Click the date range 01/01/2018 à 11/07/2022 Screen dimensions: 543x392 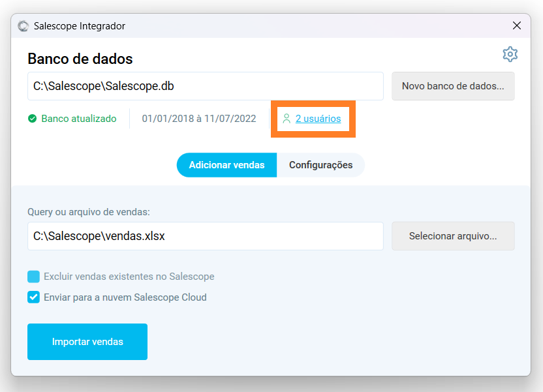click(199, 119)
